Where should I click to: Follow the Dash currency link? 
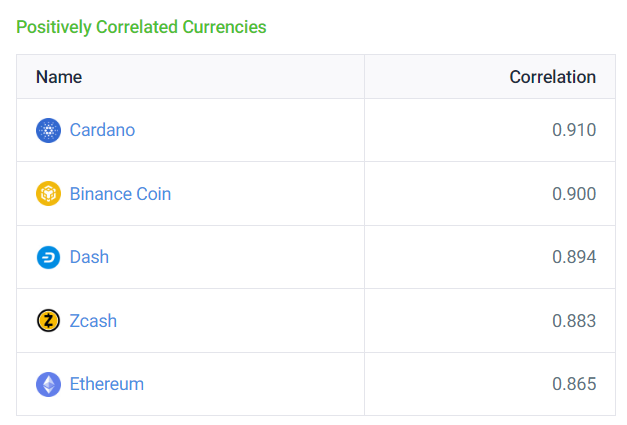tap(89, 257)
